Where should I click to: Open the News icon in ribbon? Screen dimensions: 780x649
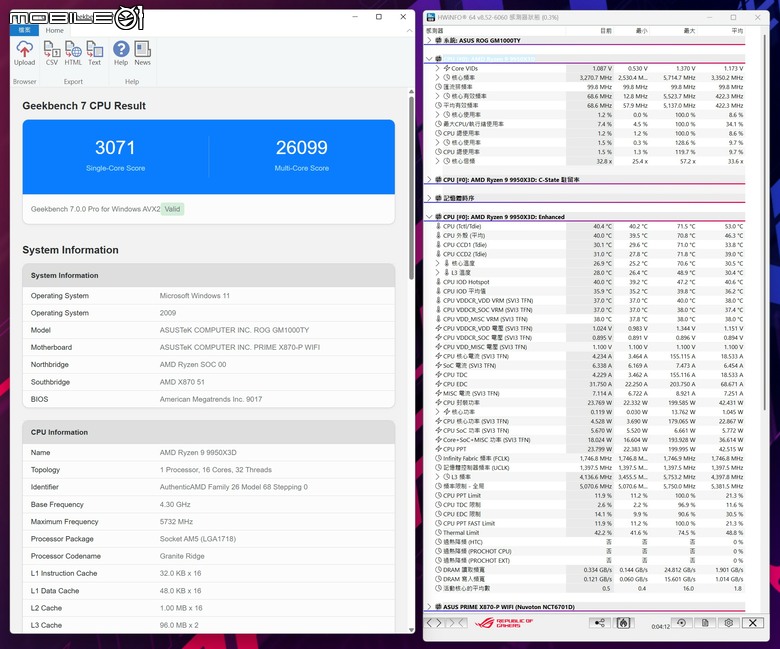(142, 53)
